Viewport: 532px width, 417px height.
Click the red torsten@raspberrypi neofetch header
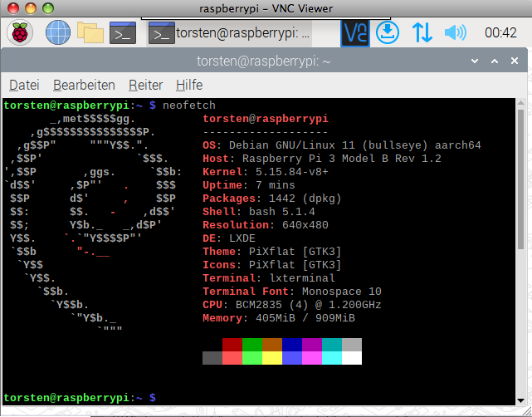click(266, 119)
